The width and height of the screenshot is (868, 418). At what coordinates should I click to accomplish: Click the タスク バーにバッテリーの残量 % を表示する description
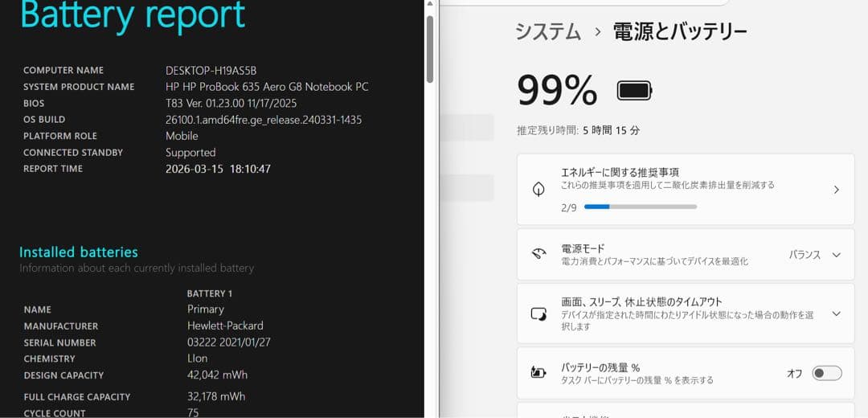coord(637,380)
